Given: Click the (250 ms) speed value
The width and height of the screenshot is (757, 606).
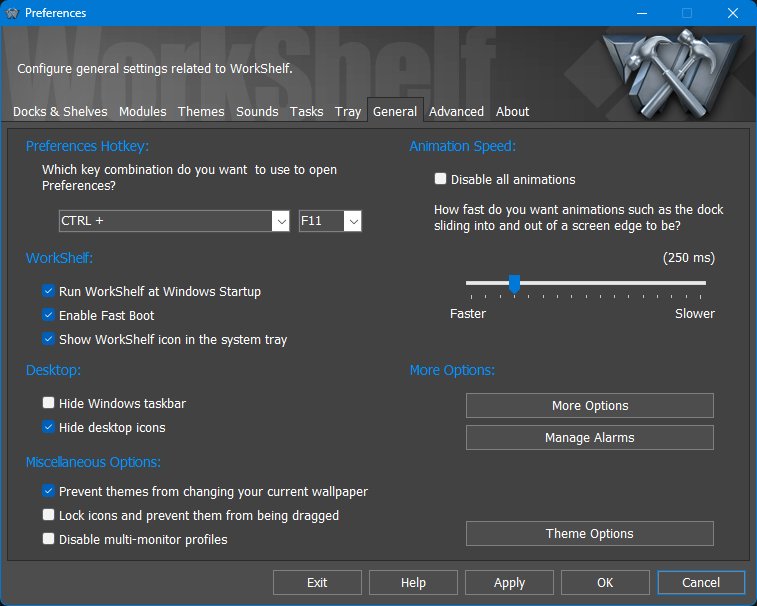Looking at the screenshot, I should [689, 257].
